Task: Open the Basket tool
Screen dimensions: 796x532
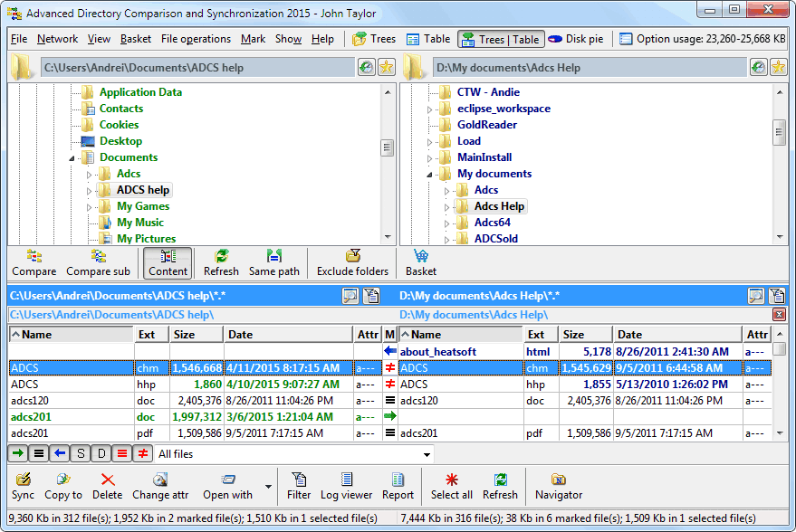Action: click(x=421, y=263)
